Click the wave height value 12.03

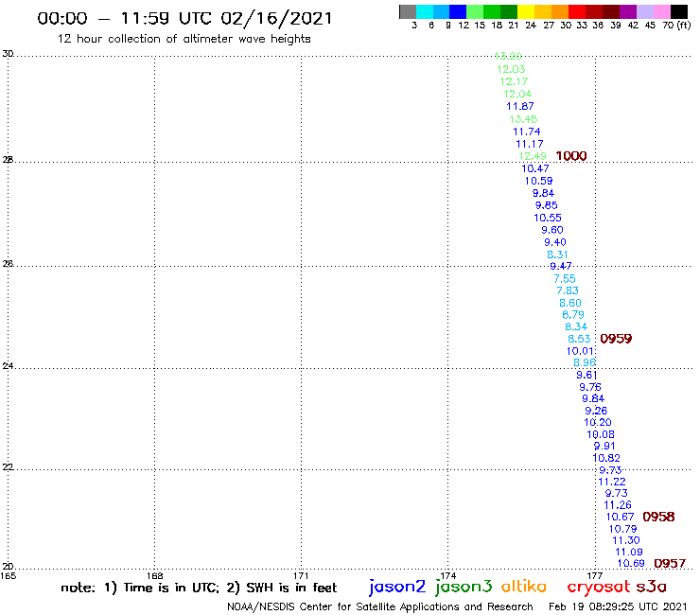pos(511,69)
